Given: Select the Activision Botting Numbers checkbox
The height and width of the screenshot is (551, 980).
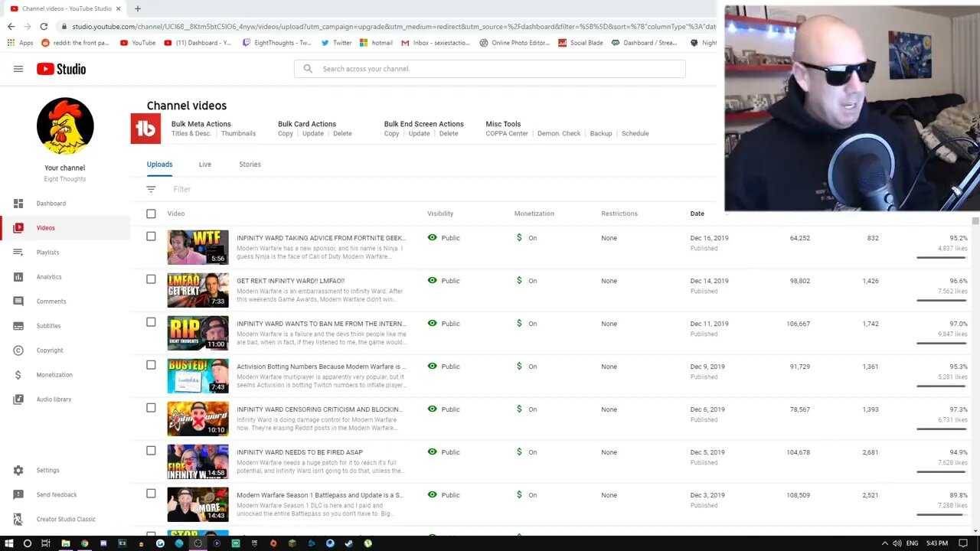Looking at the screenshot, I should [151, 365].
